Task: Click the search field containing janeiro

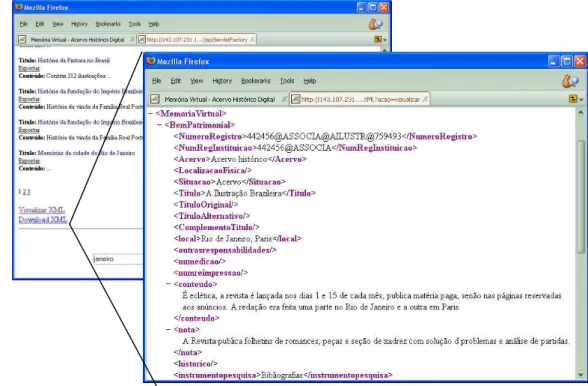Action: [118, 259]
